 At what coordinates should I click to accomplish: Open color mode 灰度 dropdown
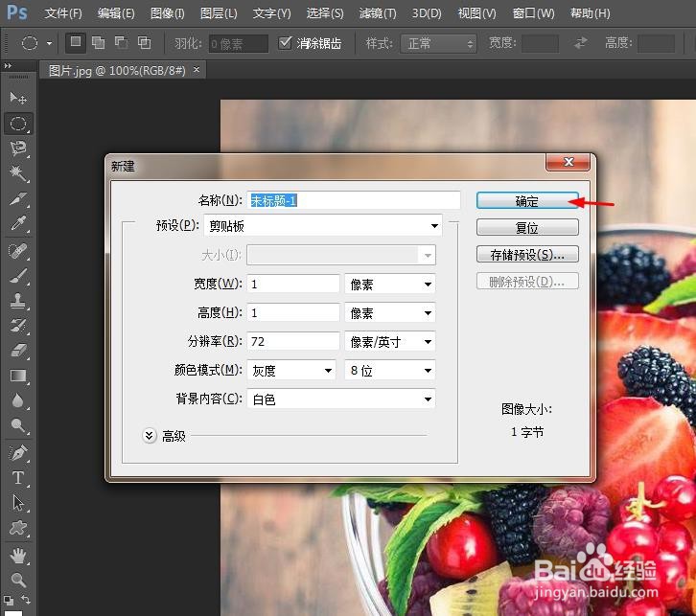[290, 371]
